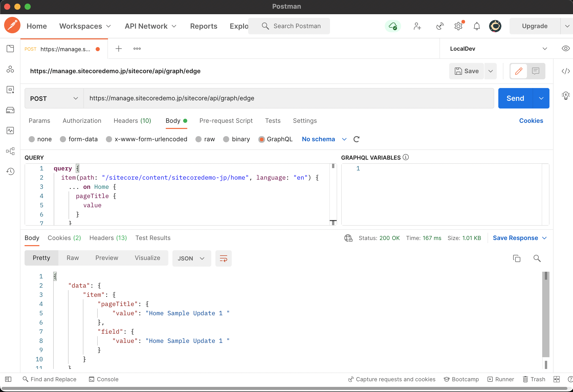Toggle two-pane view icon in status bar
Screen dimensions: 573x392
(557, 379)
